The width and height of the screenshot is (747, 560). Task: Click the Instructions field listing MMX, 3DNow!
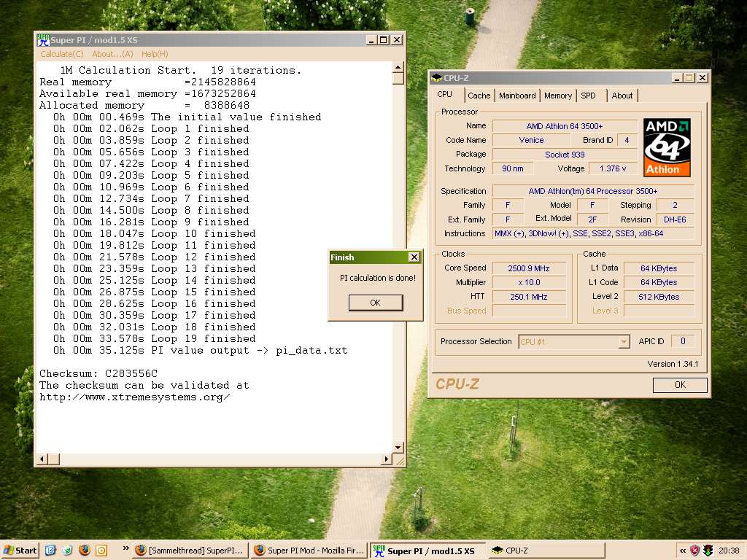click(593, 233)
